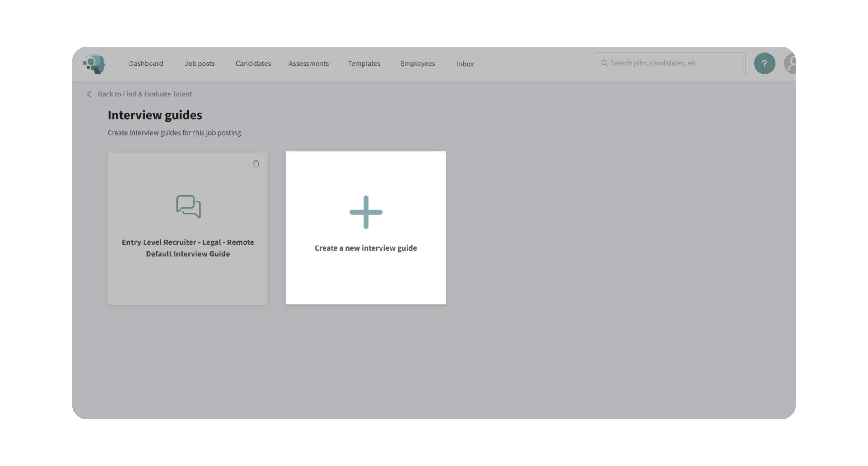The height and width of the screenshot is (466, 868).
Task: Navigate to the Candidates page
Action: [253, 63]
